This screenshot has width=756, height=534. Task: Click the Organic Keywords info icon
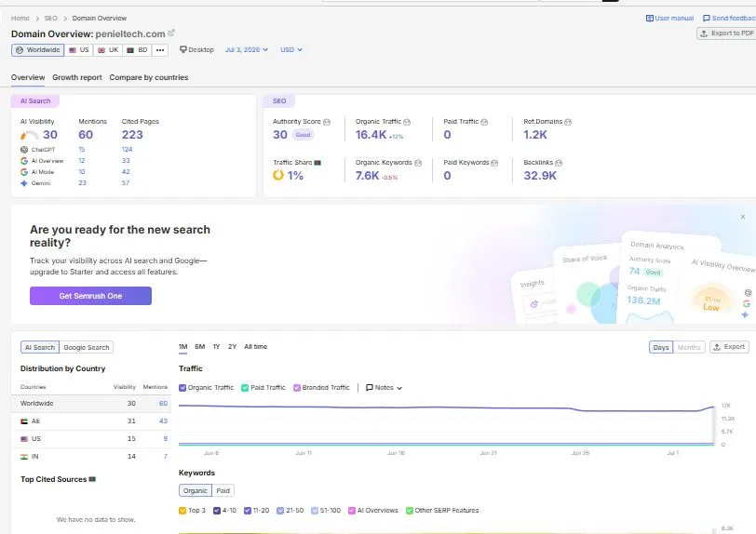point(418,163)
